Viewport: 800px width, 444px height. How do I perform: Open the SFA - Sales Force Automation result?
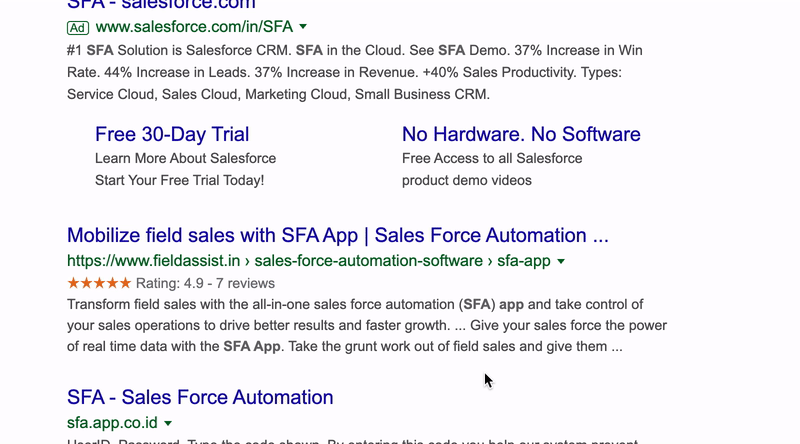pos(200,397)
